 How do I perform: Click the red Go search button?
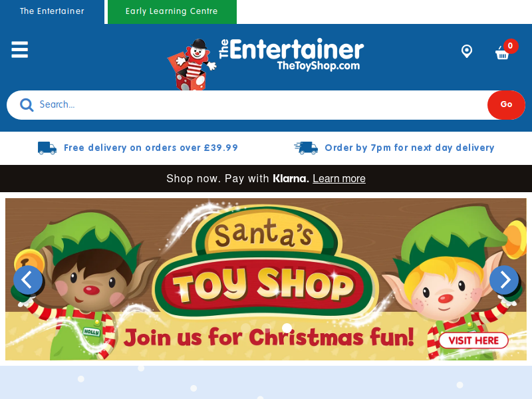(x=506, y=105)
